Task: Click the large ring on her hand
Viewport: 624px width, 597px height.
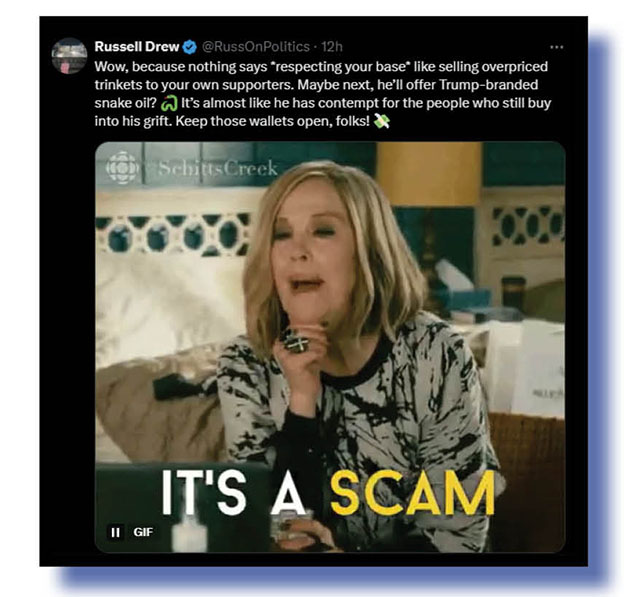Action: click(x=296, y=341)
